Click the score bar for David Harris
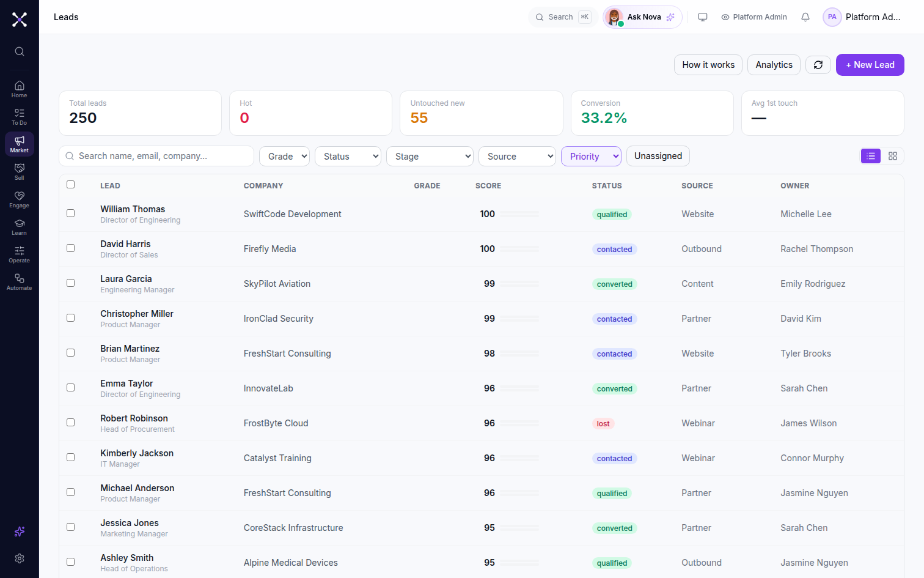924x578 pixels. point(519,249)
